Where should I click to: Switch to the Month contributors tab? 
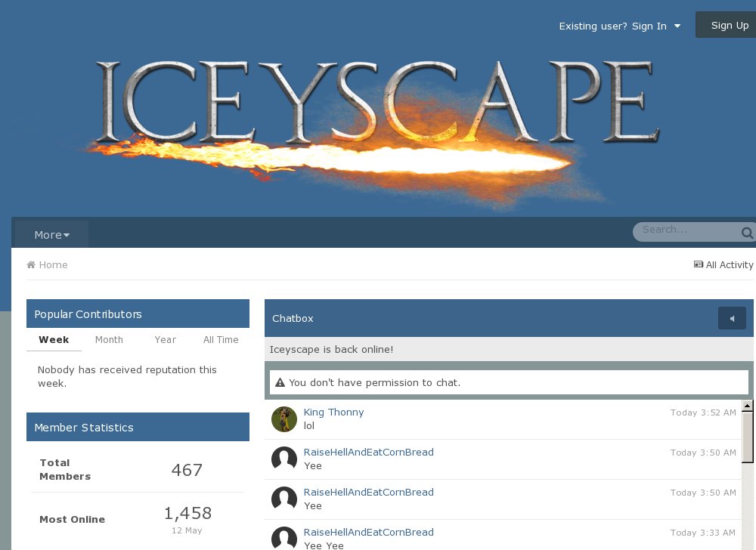click(x=109, y=340)
